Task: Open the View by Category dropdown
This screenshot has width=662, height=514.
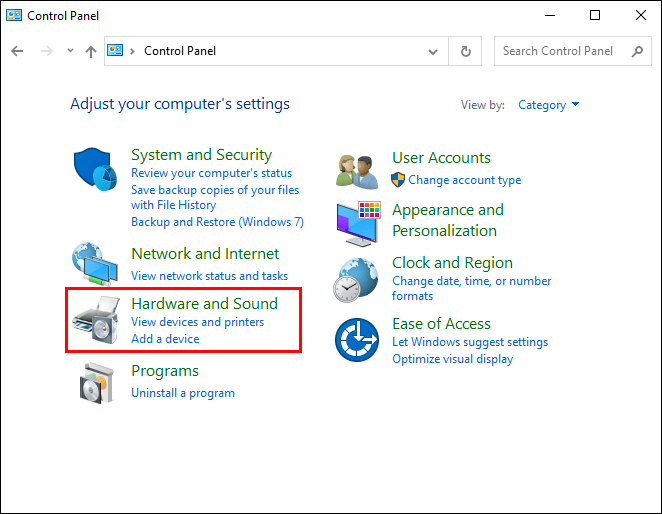Action: click(x=548, y=105)
